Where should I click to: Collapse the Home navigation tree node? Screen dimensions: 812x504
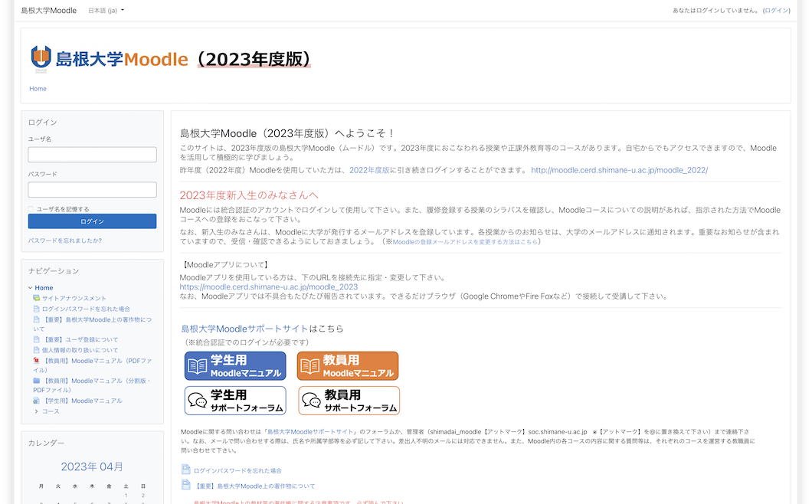(x=30, y=287)
